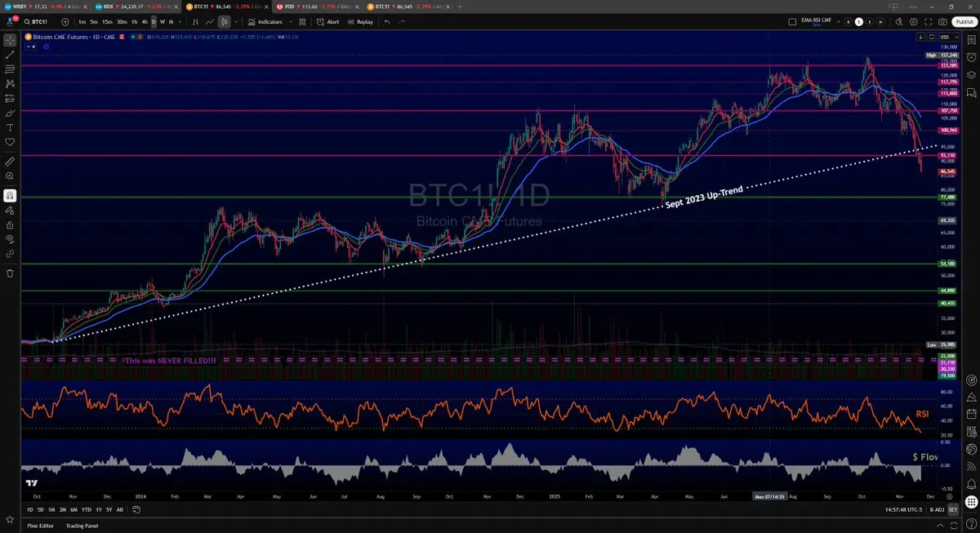Viewport: 980px width, 533px height.
Task: Select the crosshair cursor tool
Action: (x=10, y=39)
